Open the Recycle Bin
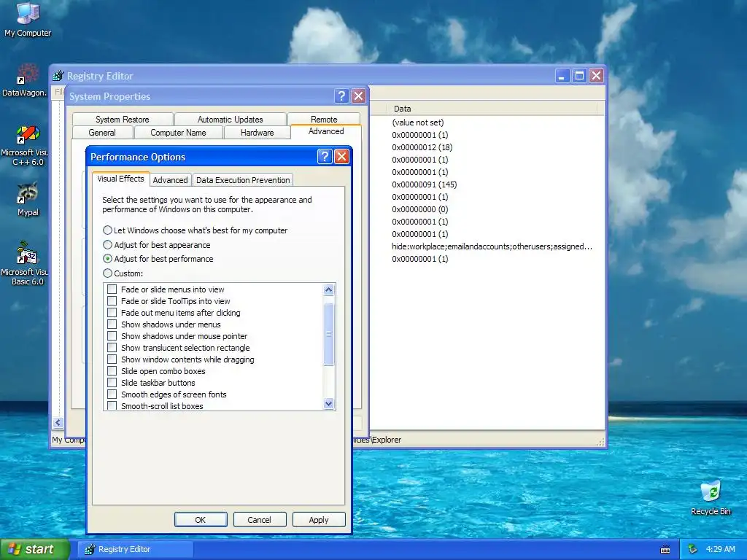This screenshot has width=747, height=560. (x=711, y=497)
